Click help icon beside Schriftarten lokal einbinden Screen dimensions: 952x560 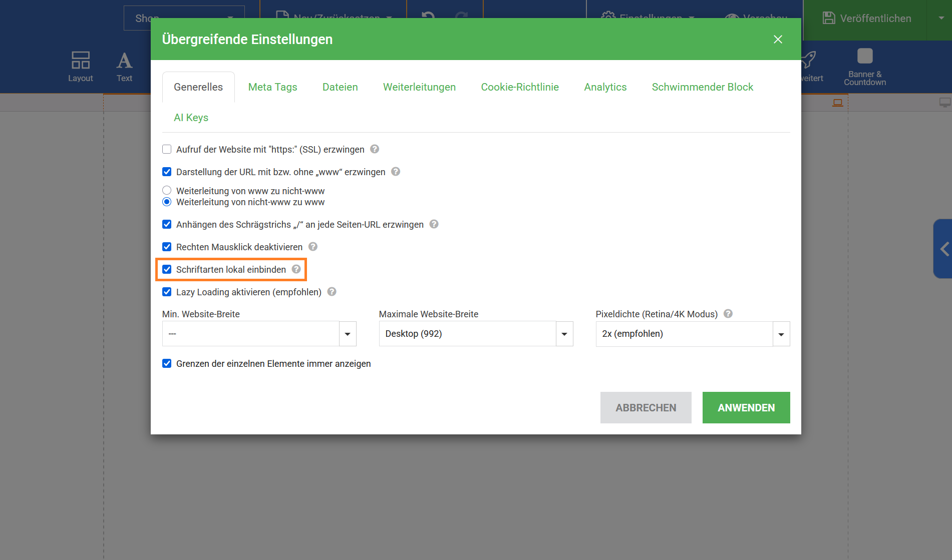pos(296,269)
